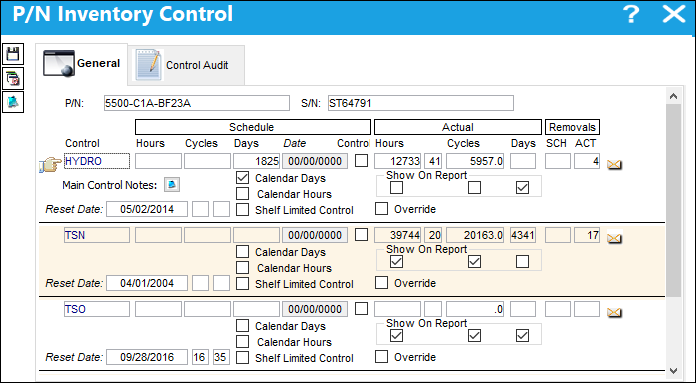Click TSN Removals ACT field 17
Viewport: 696px width, 383px height.
tap(587, 235)
